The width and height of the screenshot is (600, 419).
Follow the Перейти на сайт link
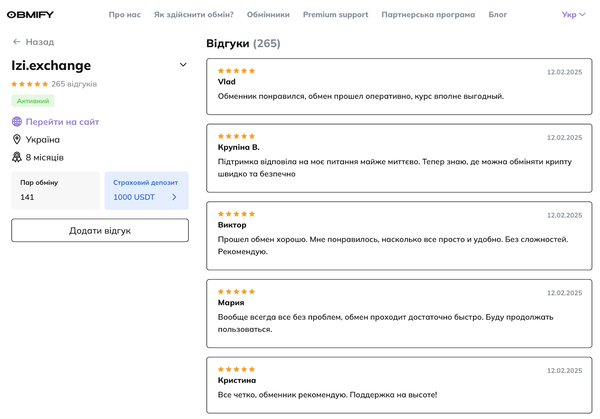pyautogui.click(x=62, y=122)
